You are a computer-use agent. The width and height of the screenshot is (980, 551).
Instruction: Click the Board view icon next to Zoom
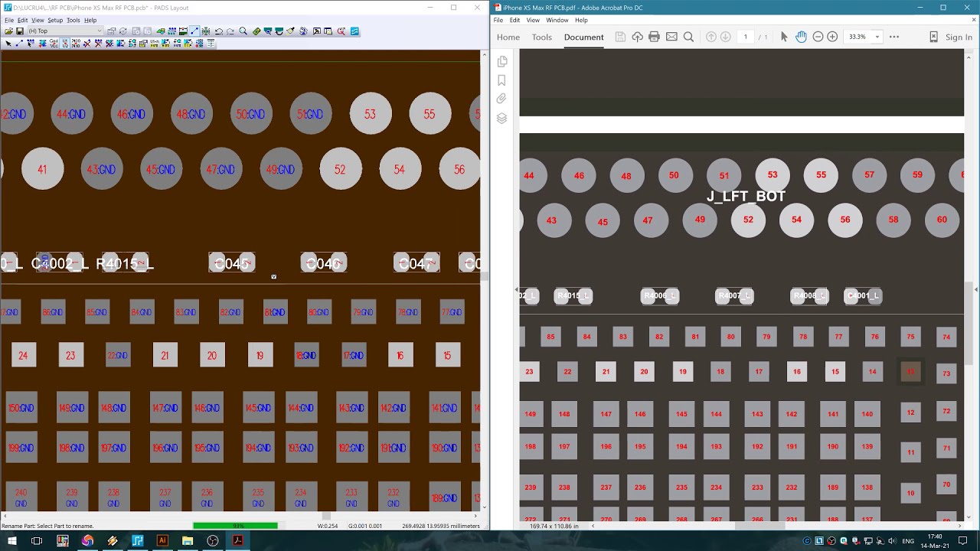point(256,31)
